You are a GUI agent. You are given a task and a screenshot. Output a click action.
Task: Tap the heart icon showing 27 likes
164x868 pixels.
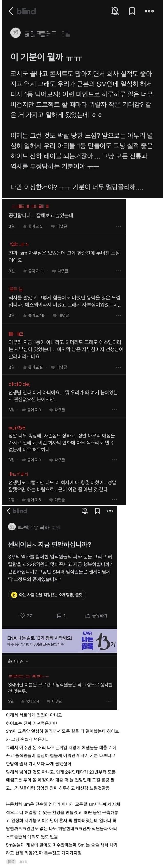pos(26,615)
